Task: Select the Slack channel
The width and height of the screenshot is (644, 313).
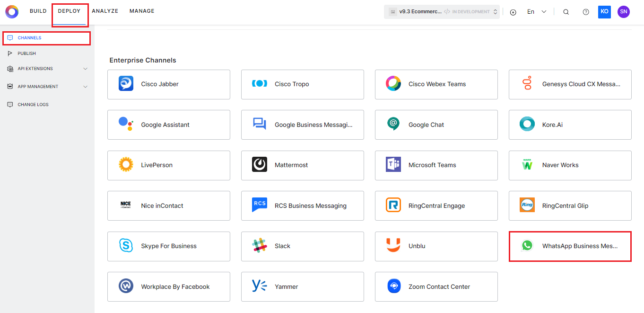Action: pos(302,246)
